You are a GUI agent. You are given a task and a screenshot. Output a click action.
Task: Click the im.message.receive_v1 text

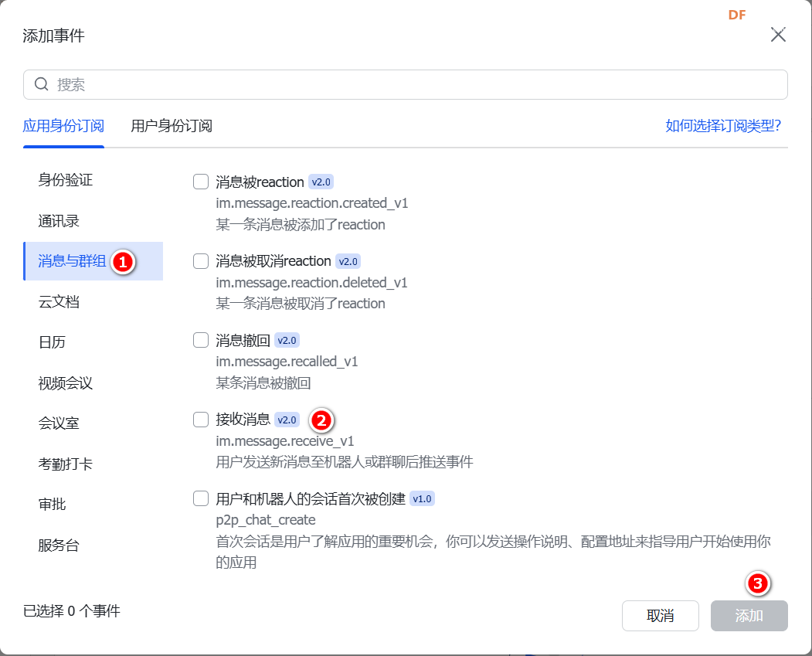[x=285, y=441]
